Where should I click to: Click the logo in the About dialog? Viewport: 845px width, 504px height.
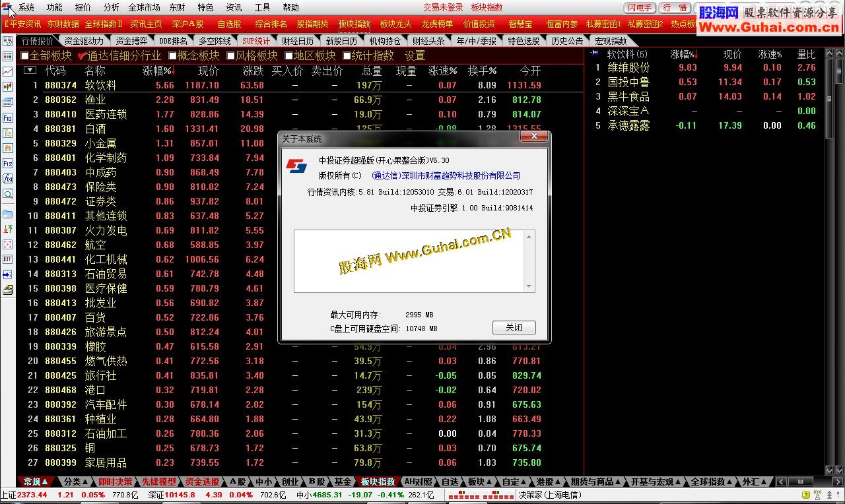pyautogui.click(x=296, y=165)
